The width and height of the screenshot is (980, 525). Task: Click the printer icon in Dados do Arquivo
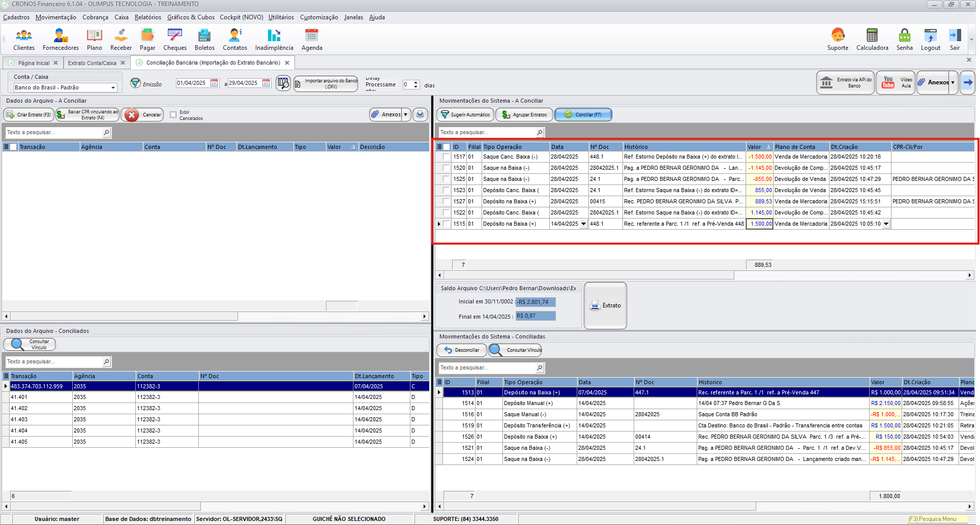(x=420, y=114)
